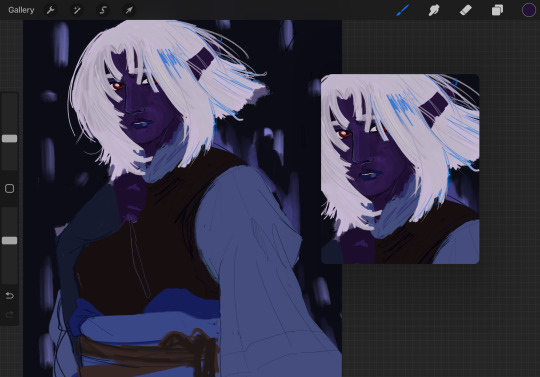Image resolution: width=540 pixels, height=377 pixels.
Task: Click the character's red eye on canvas
Action: tap(117, 86)
